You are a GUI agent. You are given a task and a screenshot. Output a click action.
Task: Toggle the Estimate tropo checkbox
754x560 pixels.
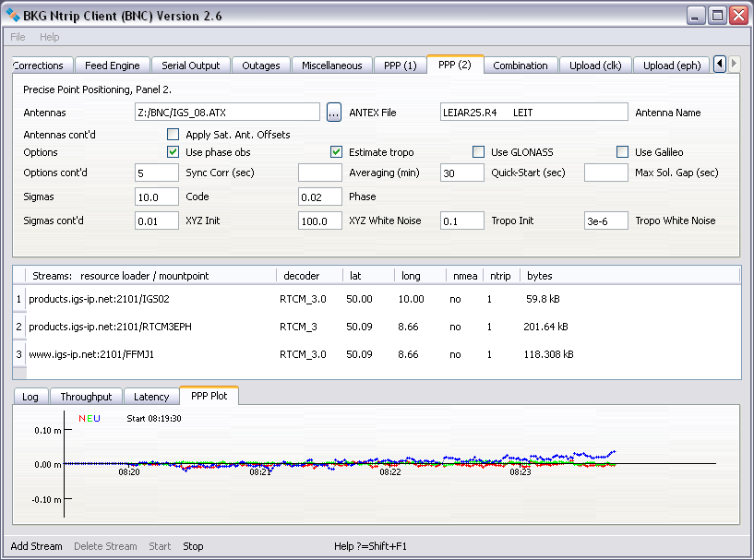click(x=337, y=152)
